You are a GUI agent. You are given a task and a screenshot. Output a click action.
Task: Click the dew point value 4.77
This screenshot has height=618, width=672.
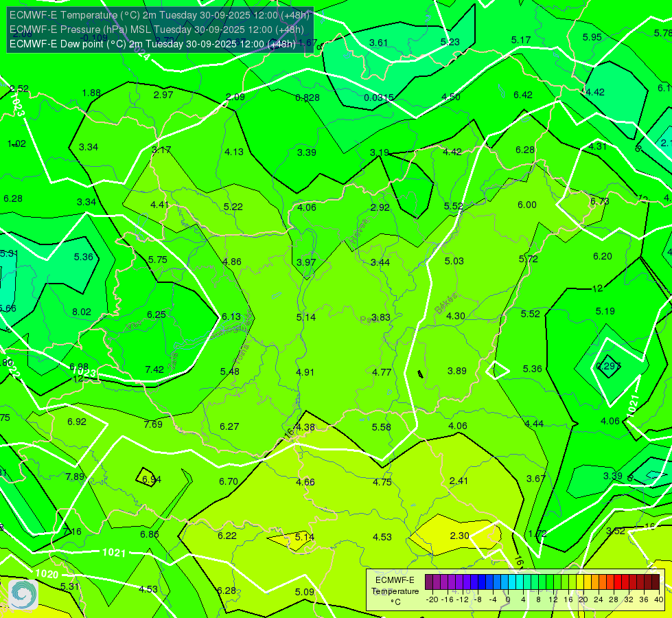382,372
